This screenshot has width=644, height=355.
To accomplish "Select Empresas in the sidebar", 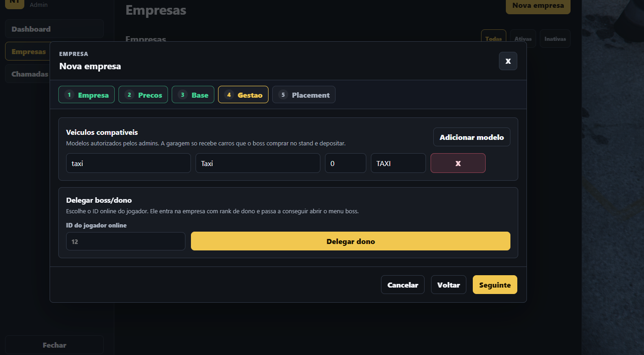I will (x=28, y=51).
